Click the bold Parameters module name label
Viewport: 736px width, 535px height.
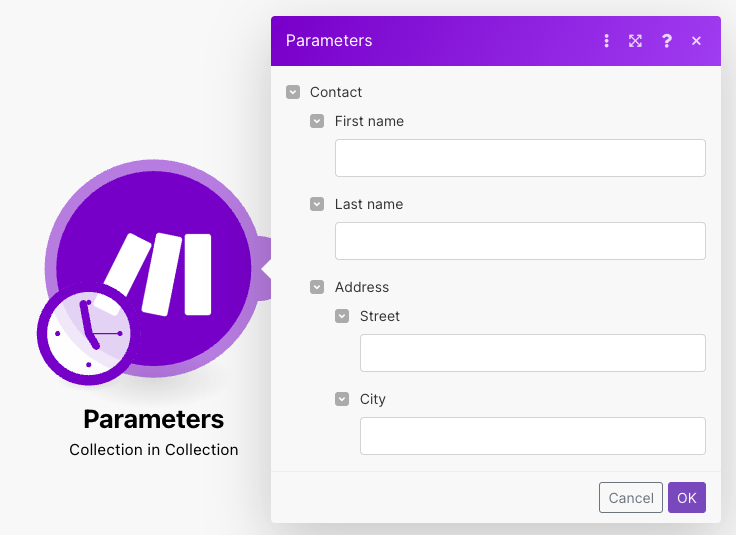pos(154,419)
